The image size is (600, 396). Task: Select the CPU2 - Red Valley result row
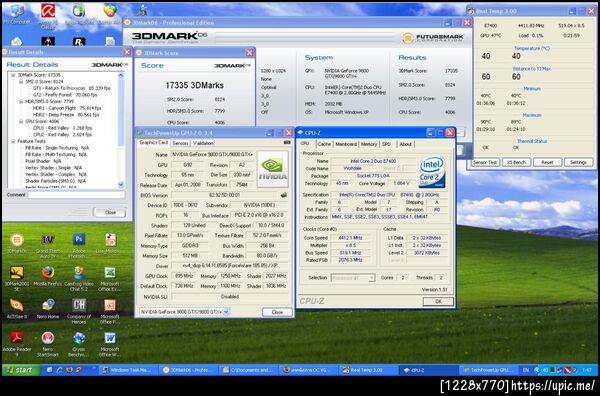coord(62,135)
